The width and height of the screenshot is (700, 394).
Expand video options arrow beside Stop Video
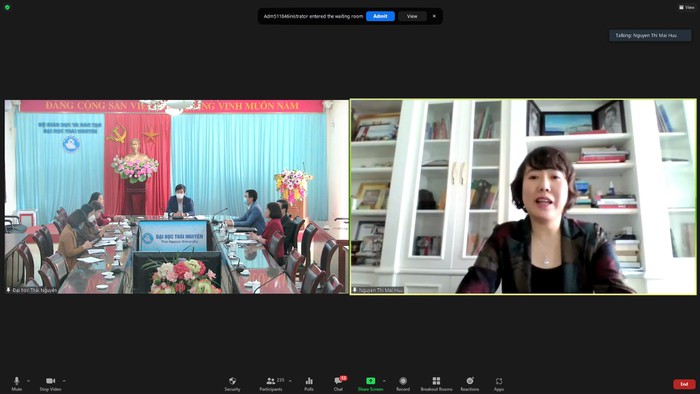click(x=64, y=381)
